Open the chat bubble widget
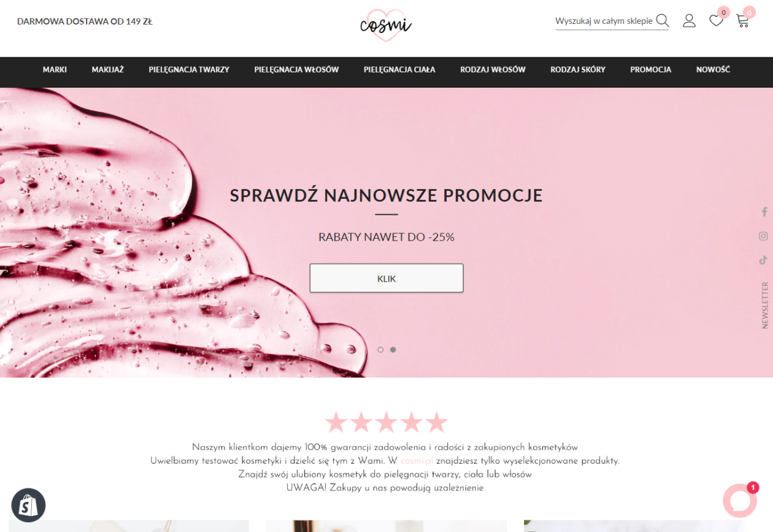Screen dimensions: 773x532 click(x=739, y=501)
